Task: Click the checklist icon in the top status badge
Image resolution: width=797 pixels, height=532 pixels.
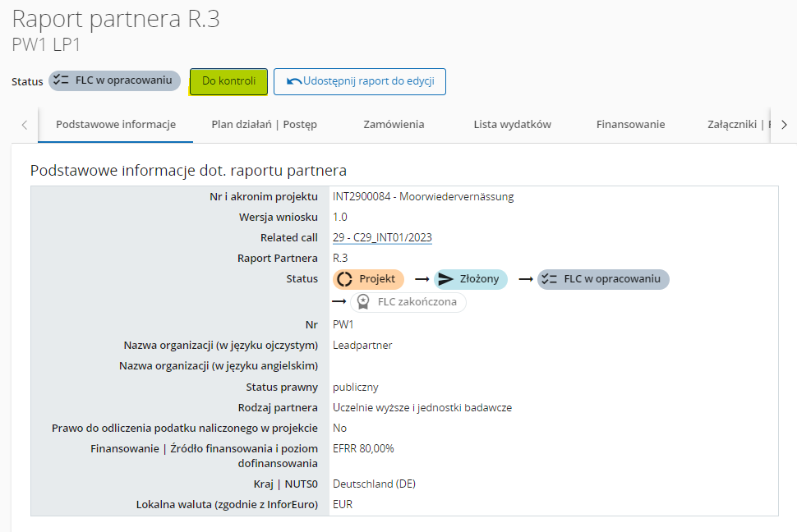Action: pyautogui.click(x=61, y=80)
